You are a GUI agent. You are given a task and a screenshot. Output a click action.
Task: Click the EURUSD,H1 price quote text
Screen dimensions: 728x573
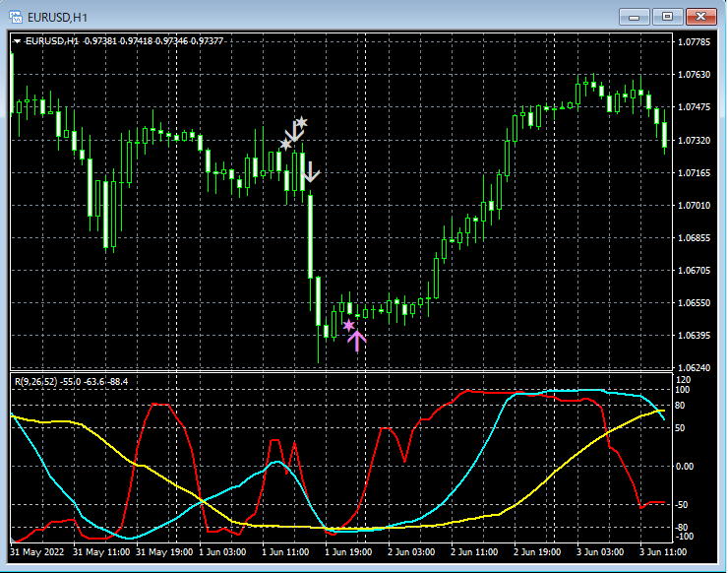pyautogui.click(x=124, y=41)
